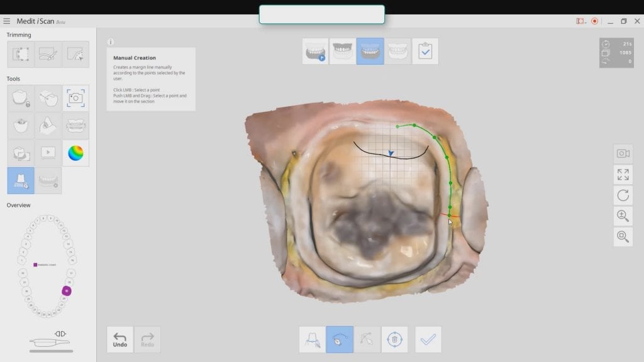Image resolution: width=644 pixels, height=362 pixels.
Task: Open the hamburger menu next to Medit iScan
Action: [x=8, y=19]
